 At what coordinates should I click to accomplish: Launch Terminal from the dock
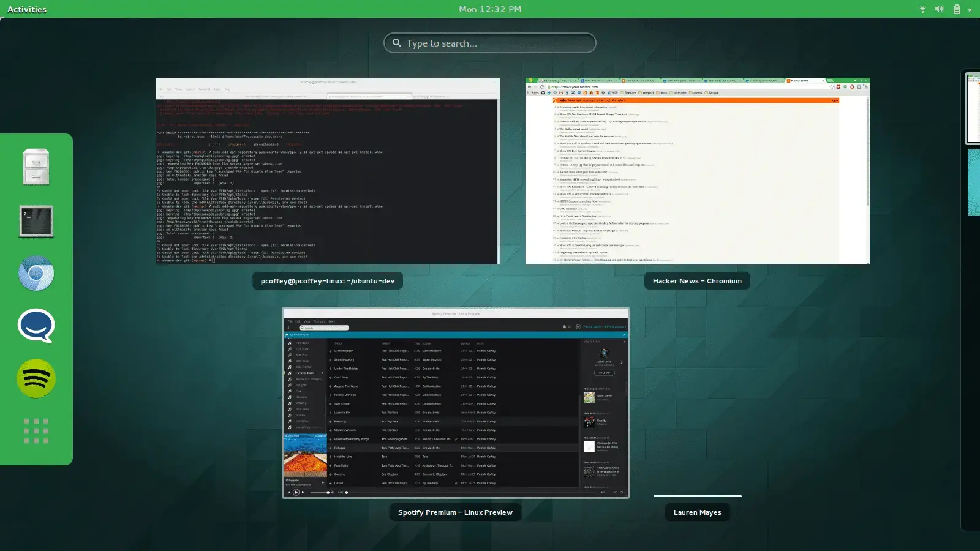tap(36, 221)
